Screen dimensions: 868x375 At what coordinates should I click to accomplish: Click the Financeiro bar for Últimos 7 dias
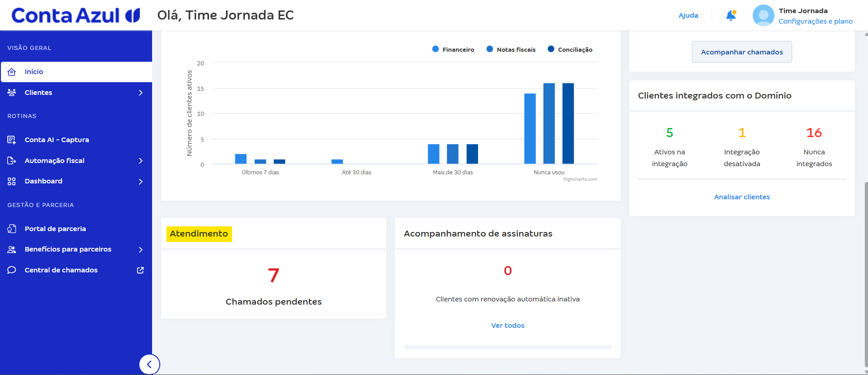pos(241,159)
